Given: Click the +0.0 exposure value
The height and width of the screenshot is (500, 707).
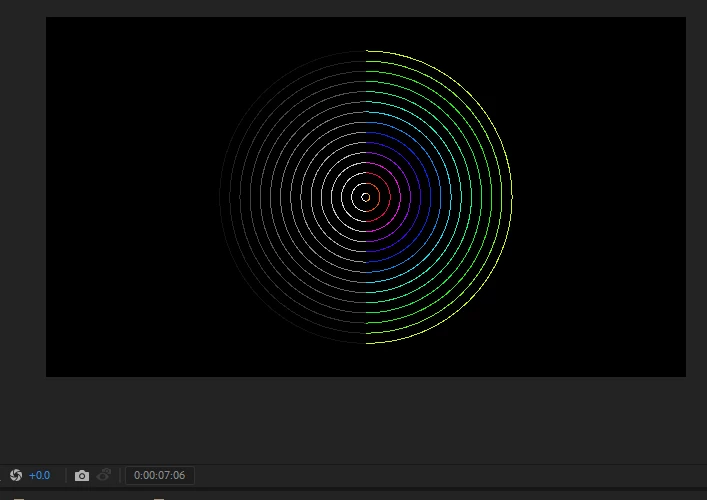Looking at the screenshot, I should (40, 476).
